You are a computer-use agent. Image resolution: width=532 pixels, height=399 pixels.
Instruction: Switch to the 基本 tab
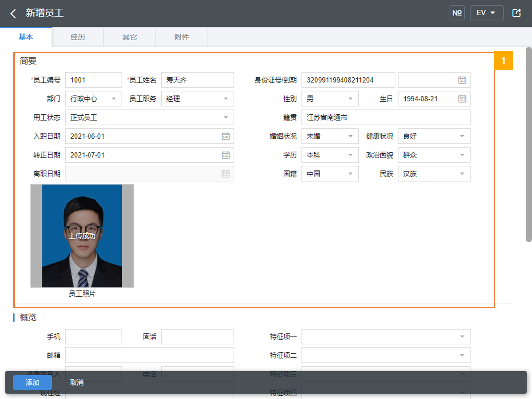(26, 37)
